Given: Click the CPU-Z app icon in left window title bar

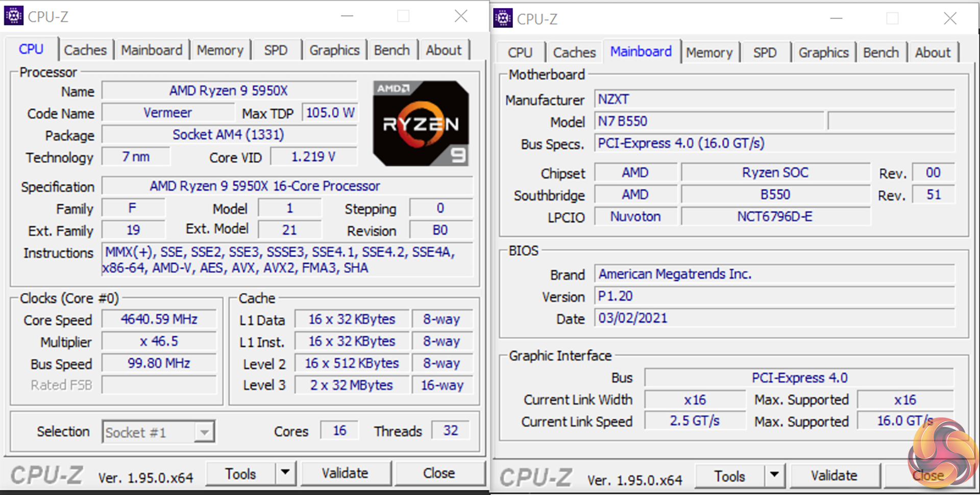Looking at the screenshot, I should point(14,16).
